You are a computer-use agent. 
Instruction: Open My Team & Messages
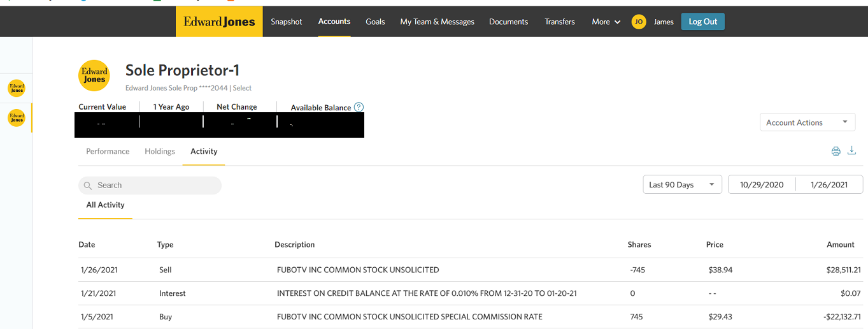pos(438,22)
